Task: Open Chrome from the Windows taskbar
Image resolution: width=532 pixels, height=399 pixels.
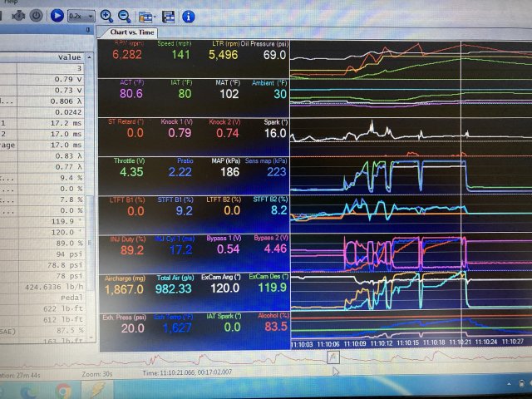Action: (x=63, y=388)
